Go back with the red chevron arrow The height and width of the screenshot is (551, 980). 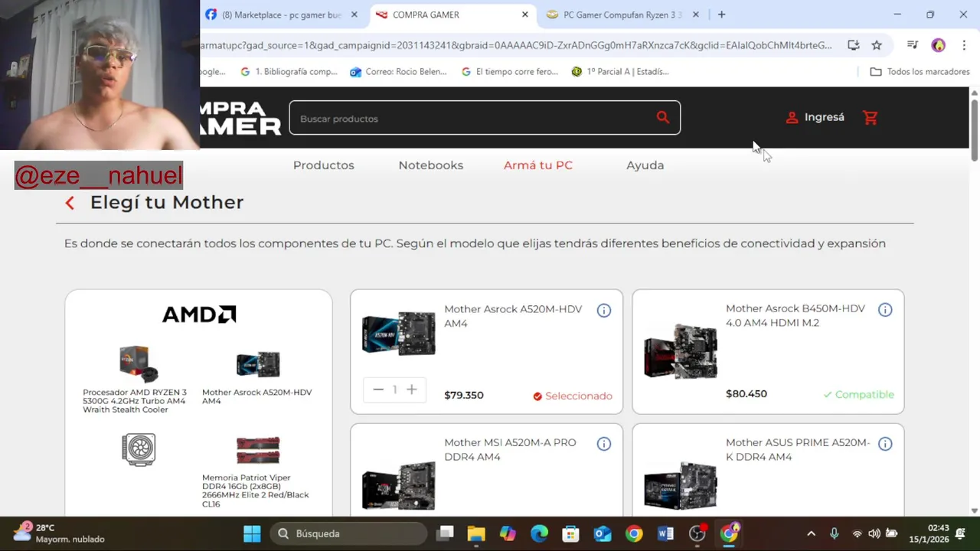pos(70,203)
